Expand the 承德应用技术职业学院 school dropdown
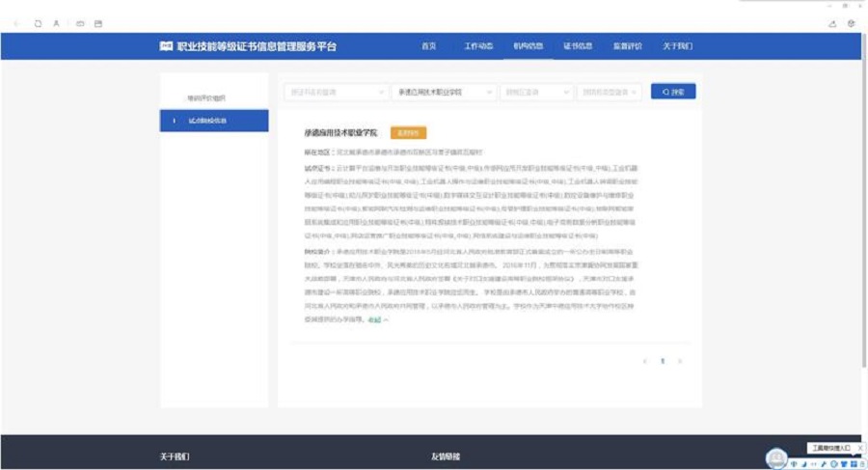Image resolution: width=868 pixels, height=470 pixels. tap(444, 92)
